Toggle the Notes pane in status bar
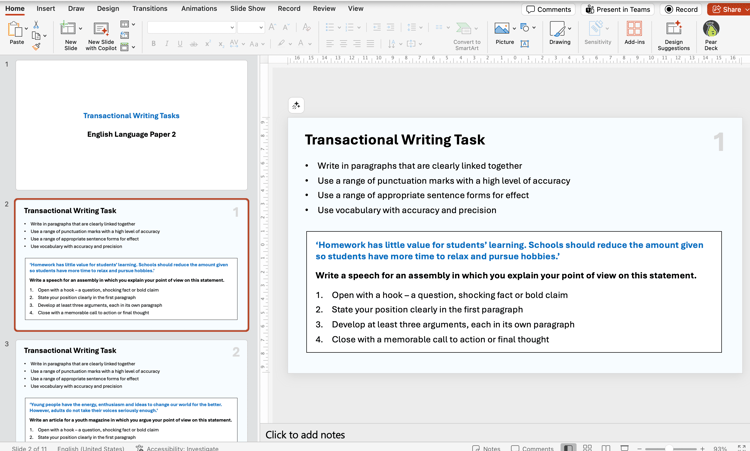The height and width of the screenshot is (451, 750). point(486,448)
